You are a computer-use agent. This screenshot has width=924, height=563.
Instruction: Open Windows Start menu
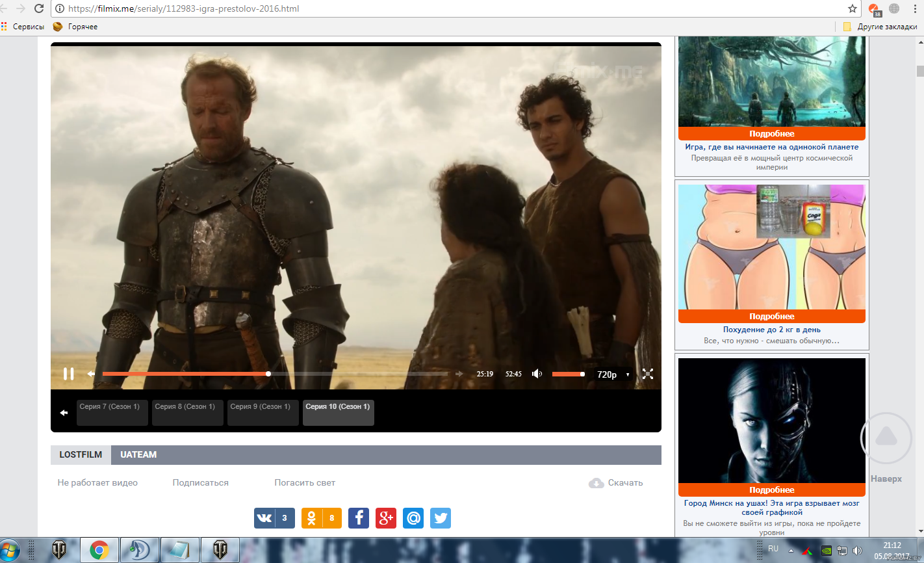[8, 550]
